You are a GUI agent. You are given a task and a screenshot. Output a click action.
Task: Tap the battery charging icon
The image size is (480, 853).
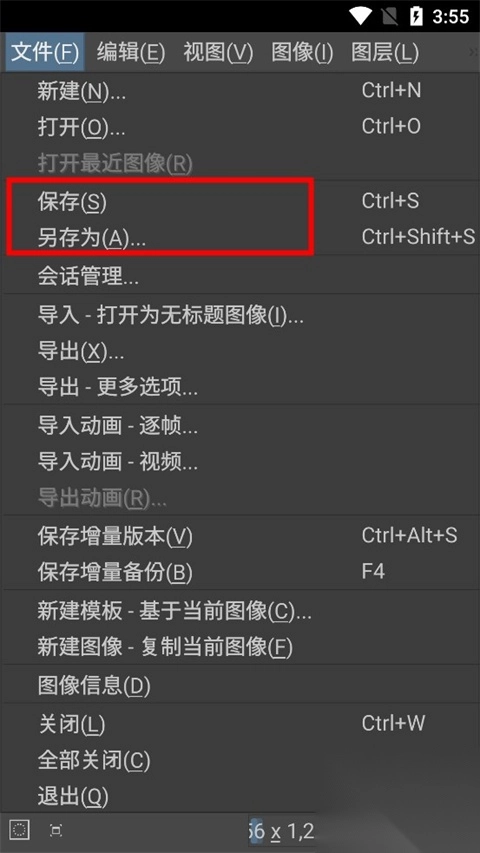(416, 16)
